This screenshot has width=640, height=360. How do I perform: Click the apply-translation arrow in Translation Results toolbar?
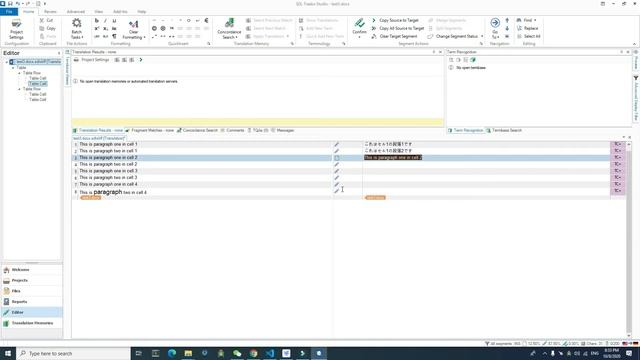tap(141, 60)
